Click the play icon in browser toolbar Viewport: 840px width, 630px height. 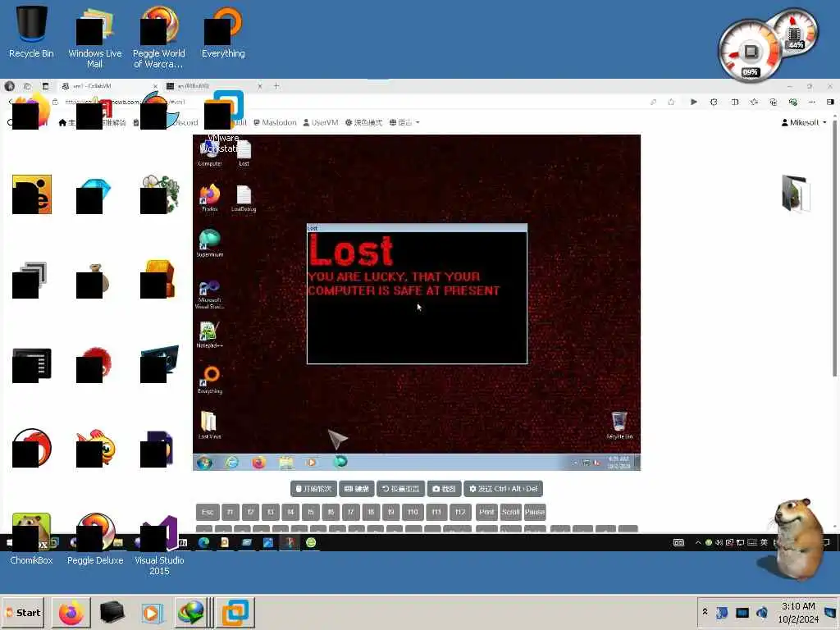tap(694, 102)
